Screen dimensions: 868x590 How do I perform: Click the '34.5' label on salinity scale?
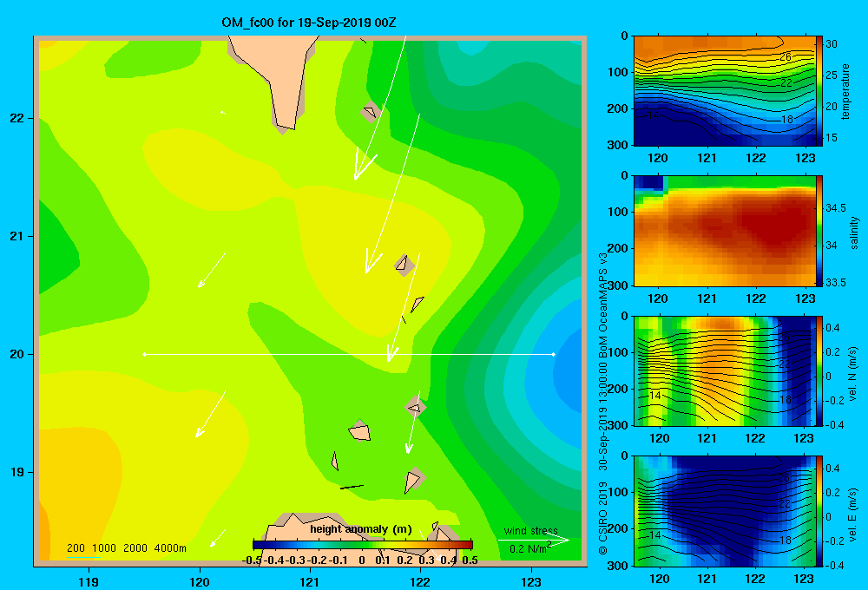point(836,208)
